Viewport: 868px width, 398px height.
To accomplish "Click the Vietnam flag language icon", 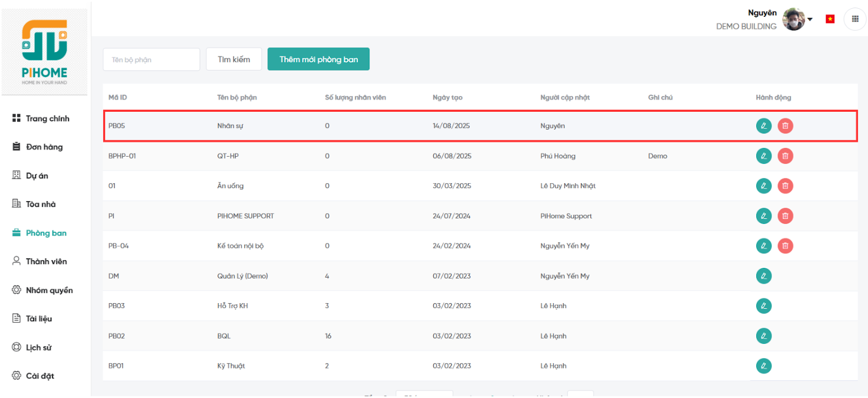I will pos(830,19).
